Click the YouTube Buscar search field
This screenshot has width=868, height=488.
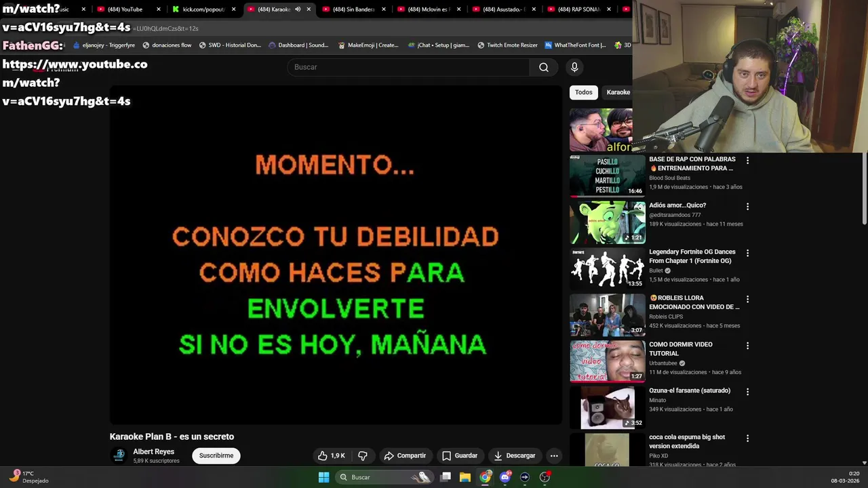point(409,67)
